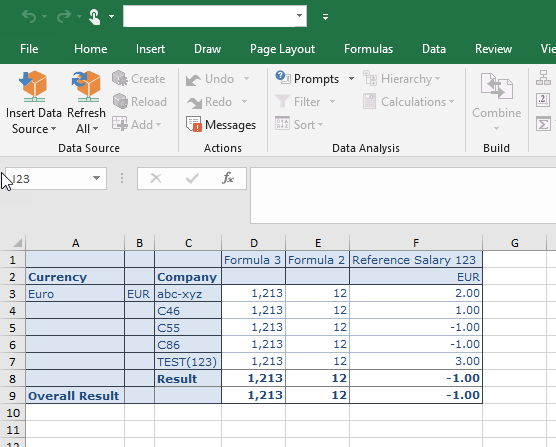Click the Select All corner triangle
The image size is (556, 447).
point(17,243)
